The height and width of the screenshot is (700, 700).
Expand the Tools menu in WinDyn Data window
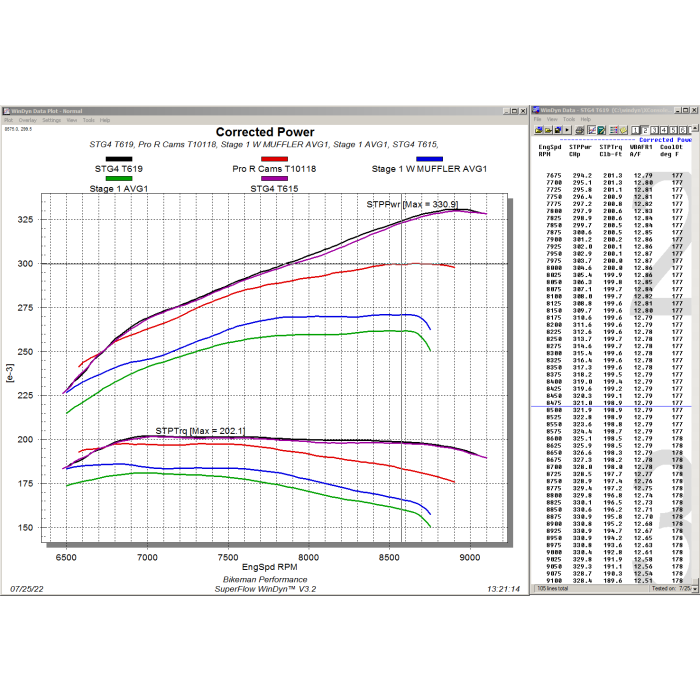click(x=569, y=119)
